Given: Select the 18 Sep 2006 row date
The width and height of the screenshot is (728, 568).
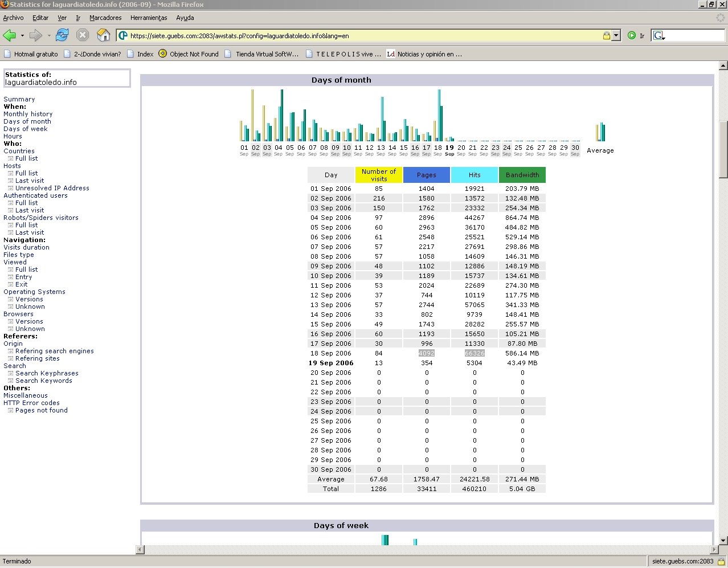Looking at the screenshot, I should pos(331,353).
